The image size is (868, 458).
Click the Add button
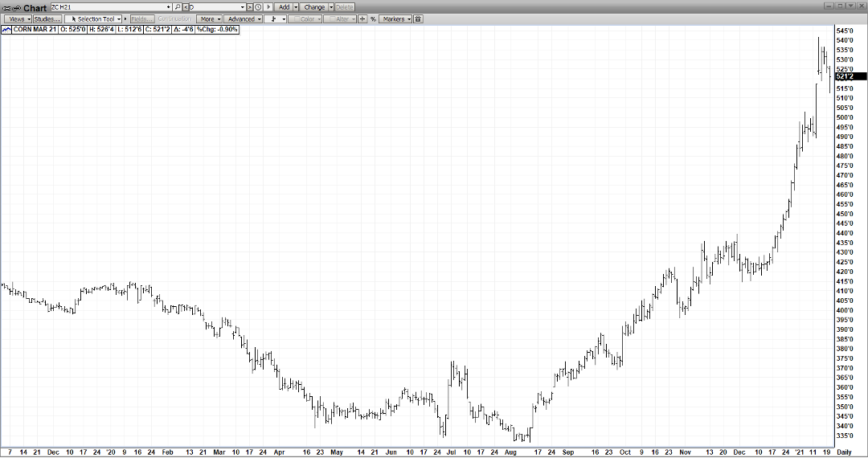[284, 7]
